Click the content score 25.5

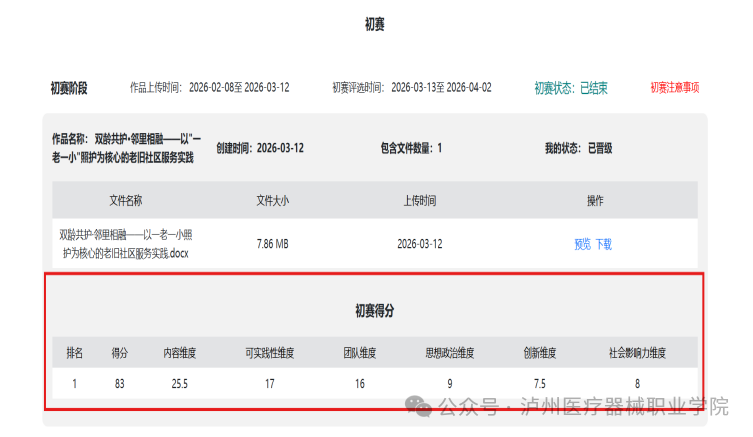[x=180, y=384]
